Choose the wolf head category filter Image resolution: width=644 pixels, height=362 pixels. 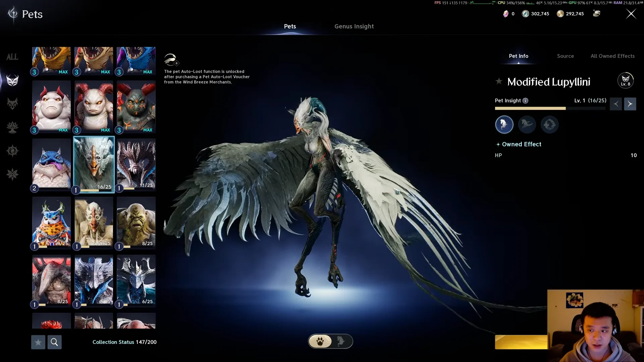(x=12, y=104)
